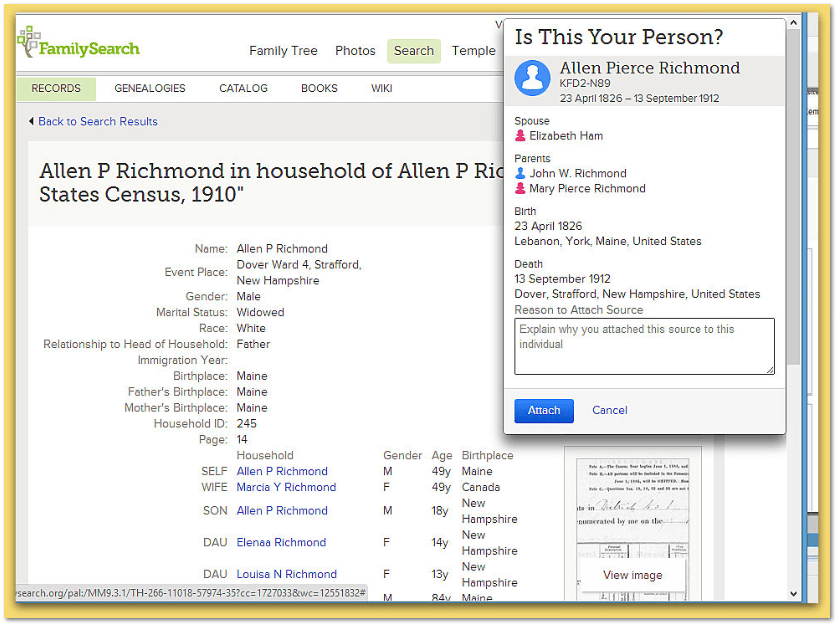Click the record title Allen P Richmond in household
Viewport: 836px width, 624px height.
point(271,182)
